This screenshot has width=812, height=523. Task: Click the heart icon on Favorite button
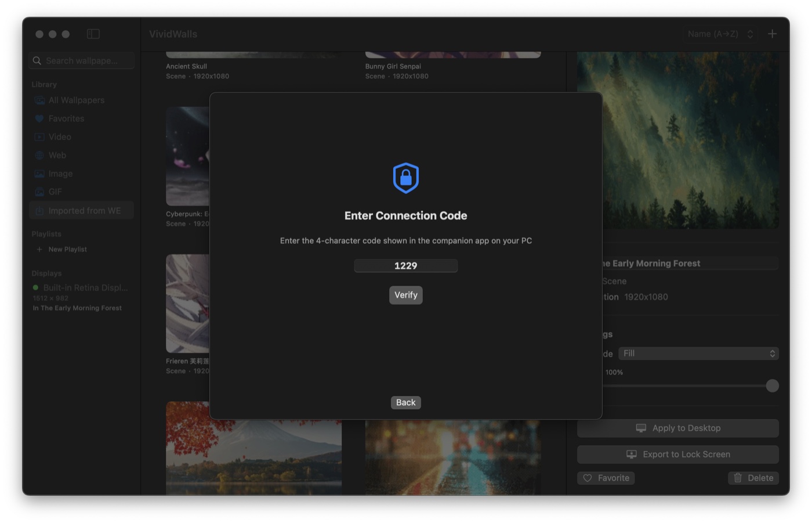point(588,478)
